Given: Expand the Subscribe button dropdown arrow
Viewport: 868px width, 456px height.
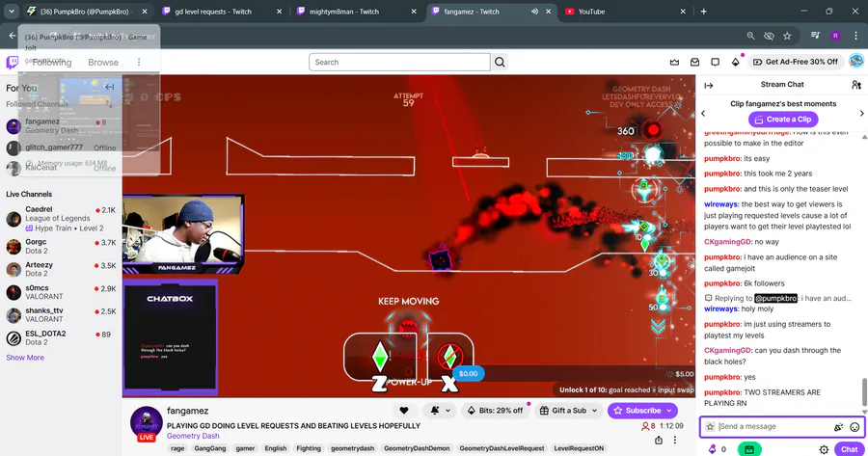Looking at the screenshot, I should (669, 411).
